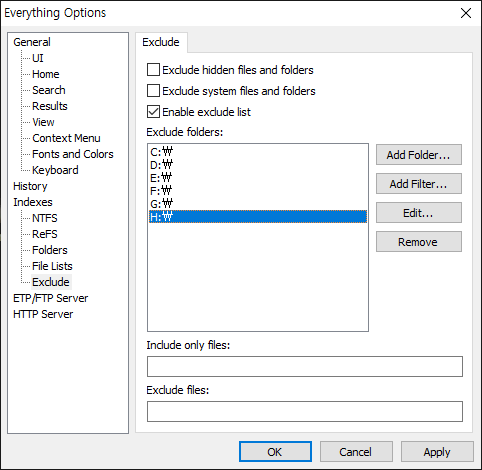Confirm settings with OK button
The height and width of the screenshot is (470, 482).
(275, 452)
